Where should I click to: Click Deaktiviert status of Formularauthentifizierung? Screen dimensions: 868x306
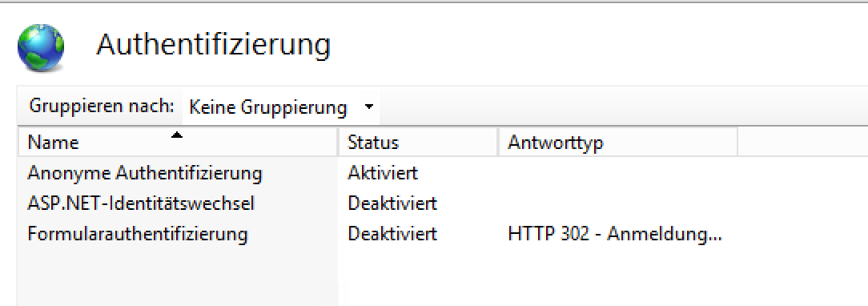point(392,234)
